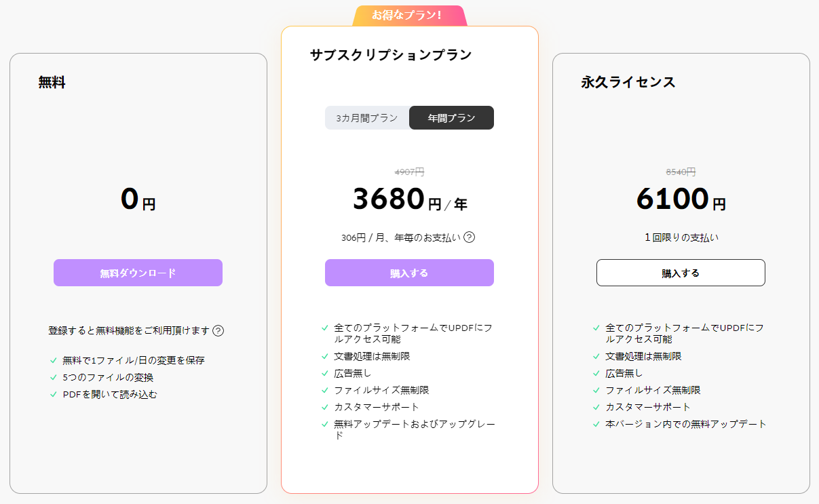
Task: Click checkmark beside 5つのファイルの変換
Action: [54, 377]
